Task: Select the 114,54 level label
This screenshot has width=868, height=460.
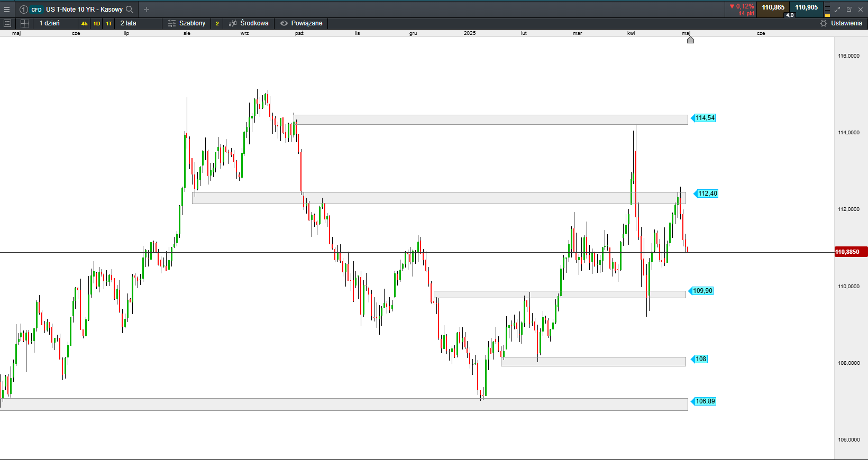Action: pyautogui.click(x=704, y=118)
